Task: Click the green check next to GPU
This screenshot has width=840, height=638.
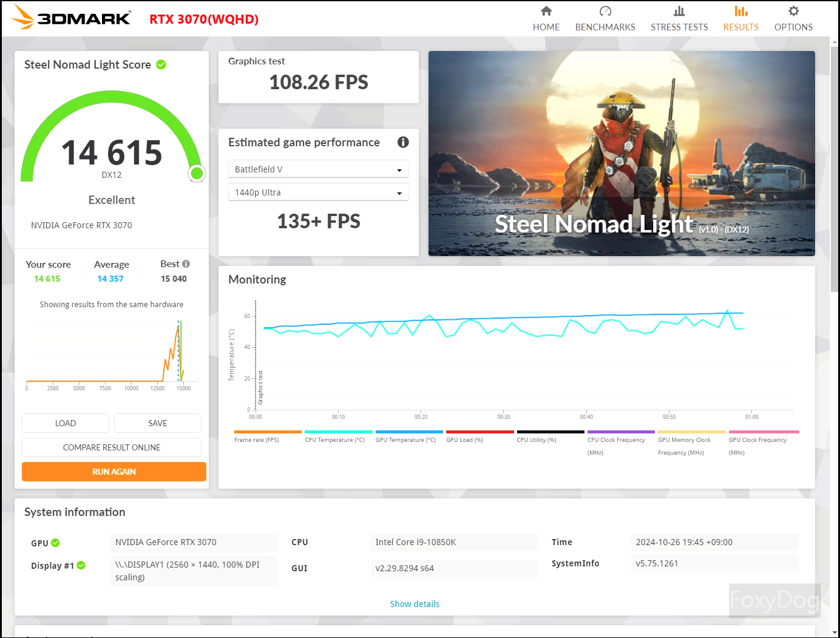Action: pyautogui.click(x=55, y=543)
